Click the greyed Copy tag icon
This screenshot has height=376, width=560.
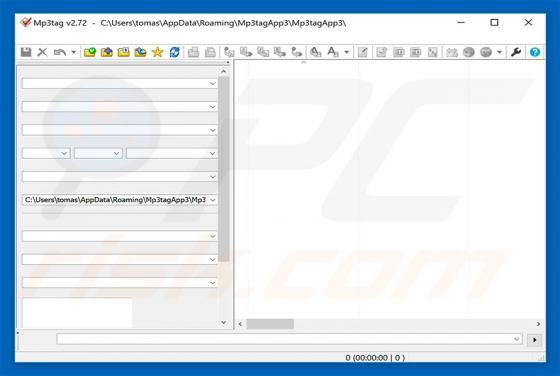tap(193, 52)
